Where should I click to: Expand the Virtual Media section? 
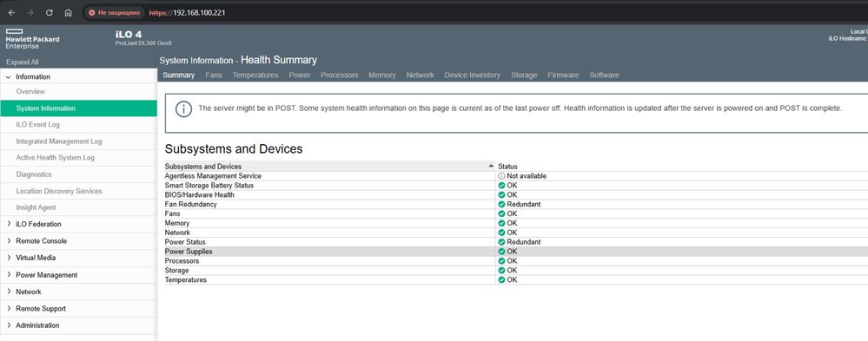click(9, 258)
